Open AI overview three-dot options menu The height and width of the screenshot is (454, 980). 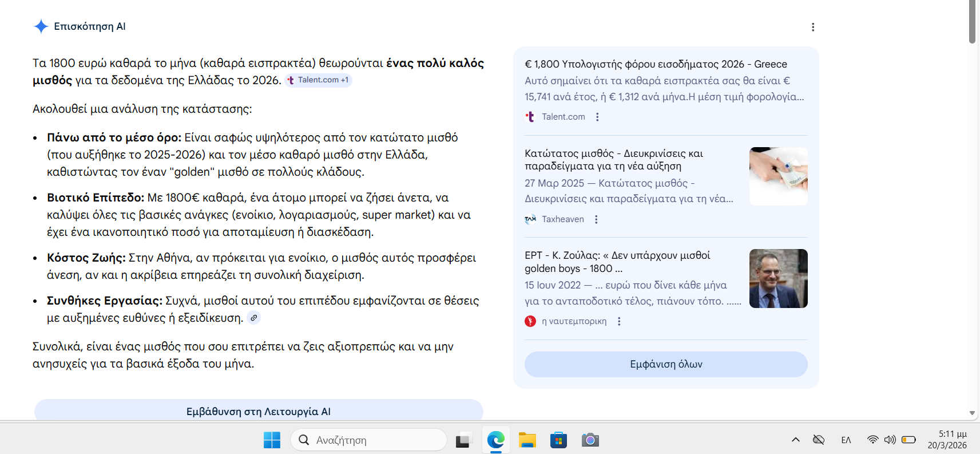click(x=812, y=27)
